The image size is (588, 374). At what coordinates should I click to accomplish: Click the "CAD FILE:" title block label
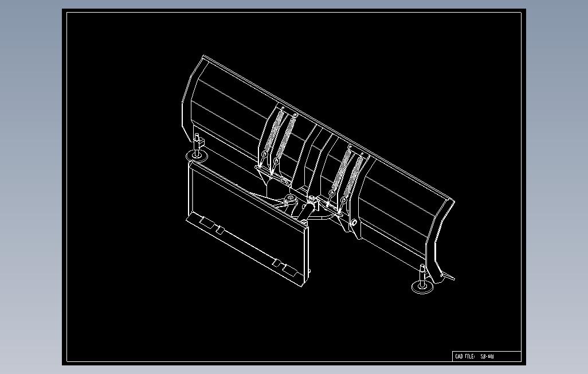click(465, 356)
